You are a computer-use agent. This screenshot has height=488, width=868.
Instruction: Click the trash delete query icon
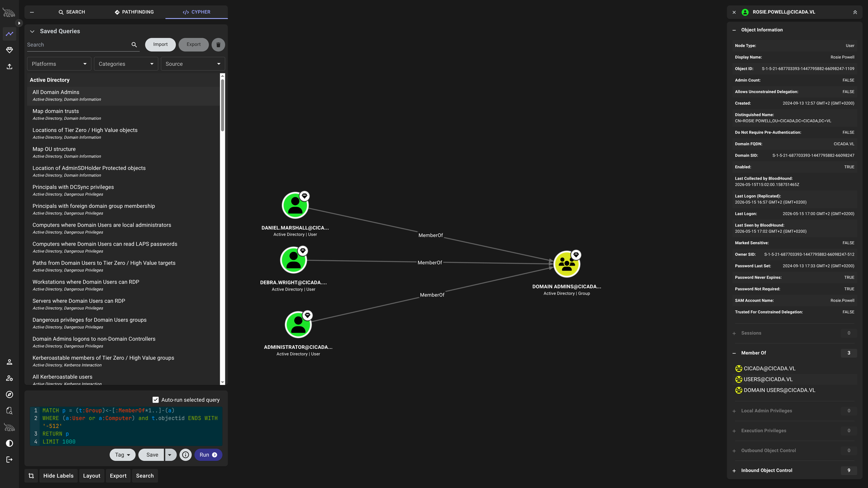click(x=218, y=45)
